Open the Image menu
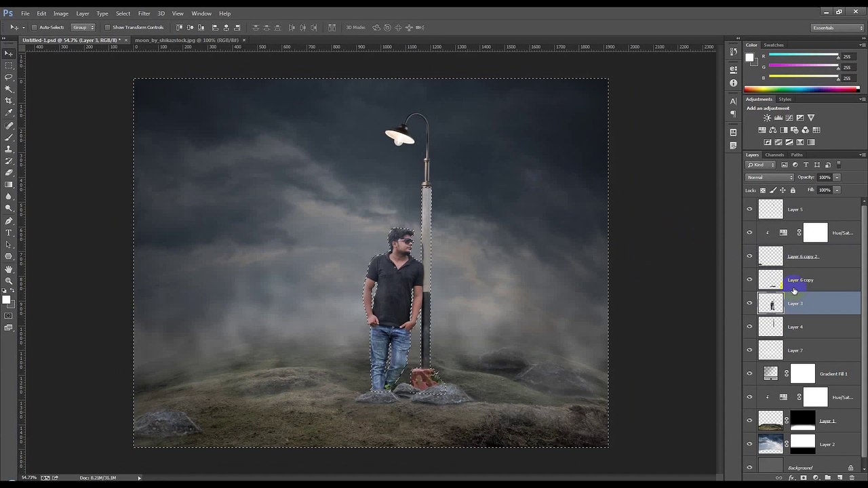Viewport: 868px width, 488px height. [x=61, y=14]
